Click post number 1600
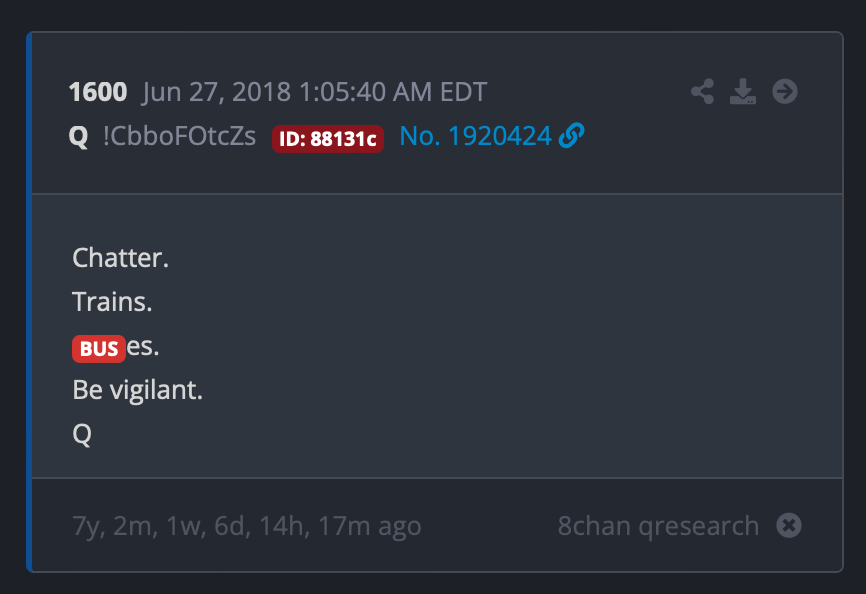The height and width of the screenshot is (594, 866). pyautogui.click(x=97, y=93)
